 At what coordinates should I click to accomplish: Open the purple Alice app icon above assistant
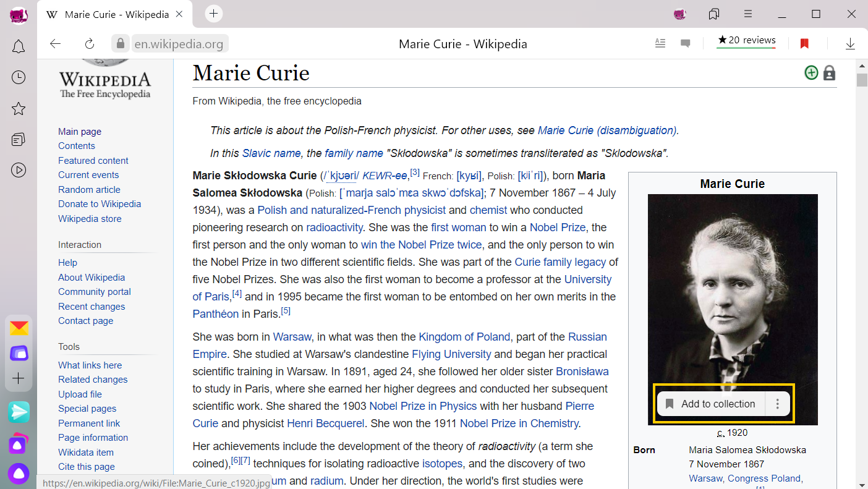point(19,443)
